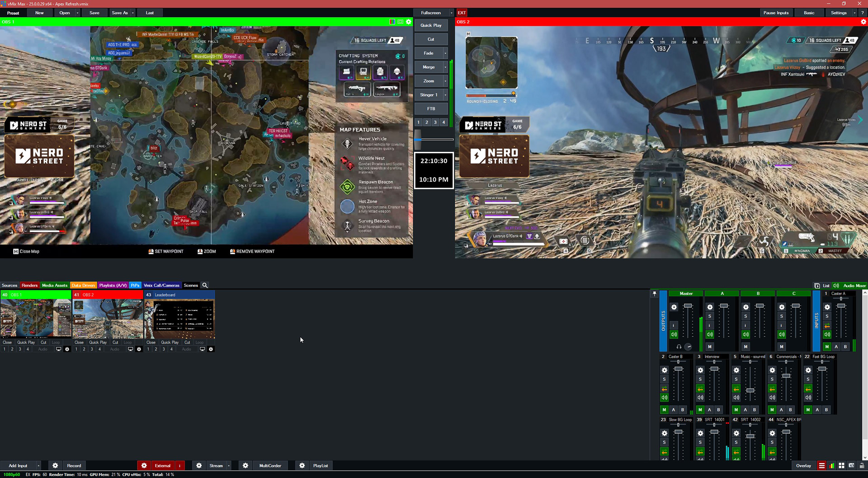Image resolution: width=868 pixels, height=478 pixels.
Task: Click the headphones icon under Master
Action: tap(679, 347)
